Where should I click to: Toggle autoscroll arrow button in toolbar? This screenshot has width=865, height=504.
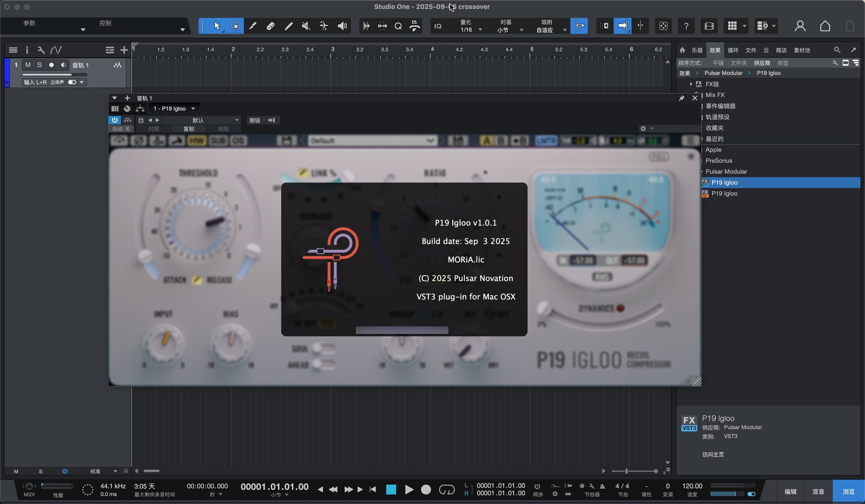point(622,26)
